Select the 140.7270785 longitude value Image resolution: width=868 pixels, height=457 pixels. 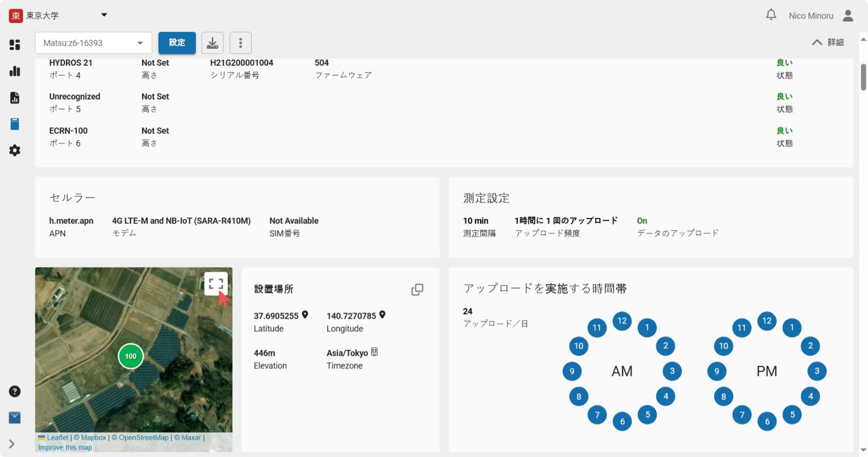(x=351, y=316)
